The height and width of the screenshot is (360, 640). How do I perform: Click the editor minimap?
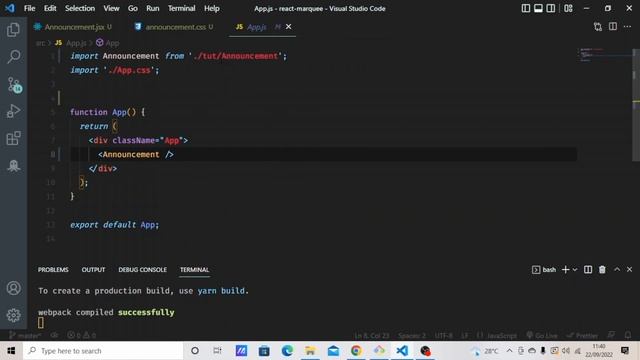click(x=604, y=55)
